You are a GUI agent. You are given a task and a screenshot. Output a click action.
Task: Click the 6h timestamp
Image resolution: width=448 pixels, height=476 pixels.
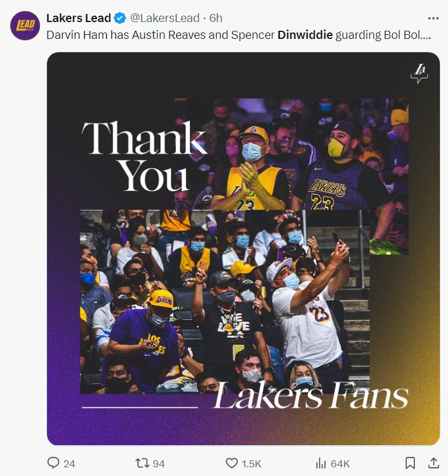tap(216, 18)
